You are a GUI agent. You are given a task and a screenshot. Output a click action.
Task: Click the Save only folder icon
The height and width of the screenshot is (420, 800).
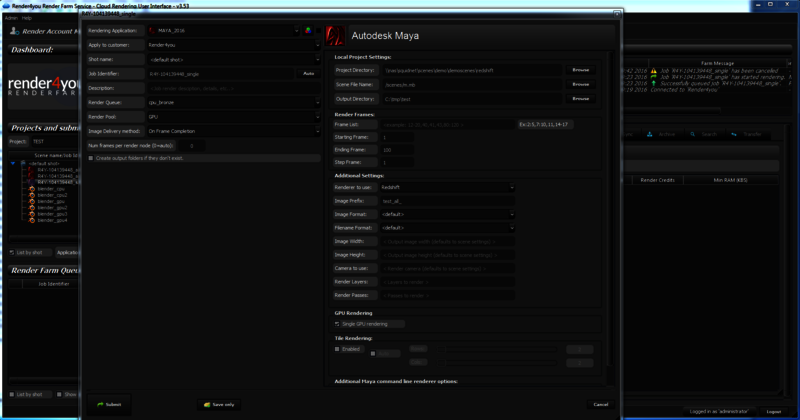click(206, 404)
